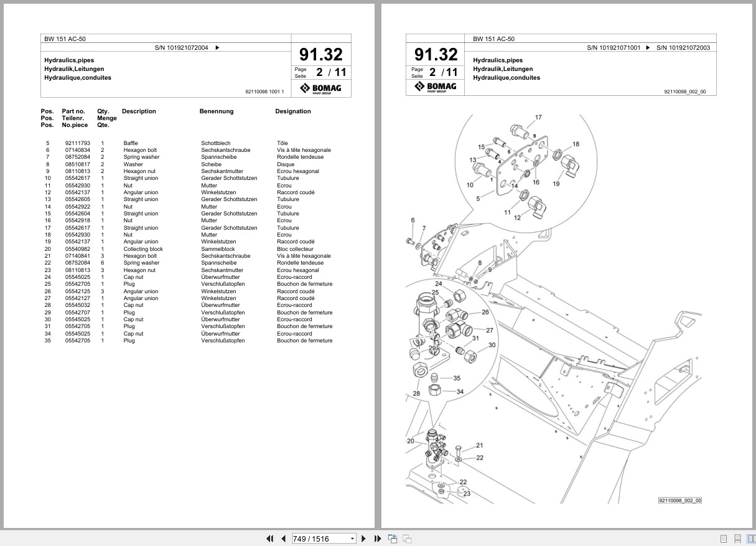Click part number 05542604
Screen dimensions: 756x546
(78, 214)
